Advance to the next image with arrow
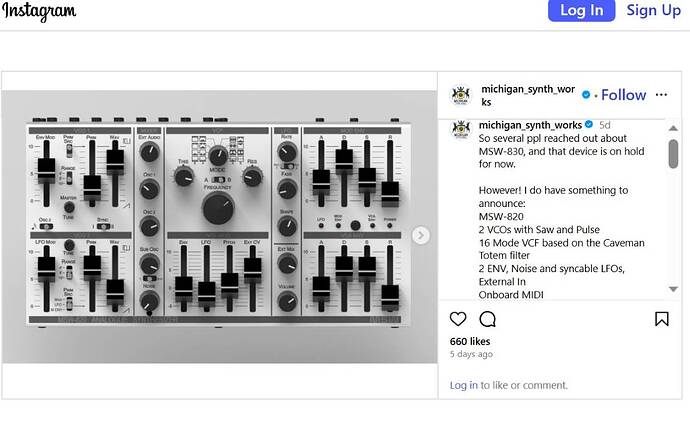 pyautogui.click(x=421, y=235)
